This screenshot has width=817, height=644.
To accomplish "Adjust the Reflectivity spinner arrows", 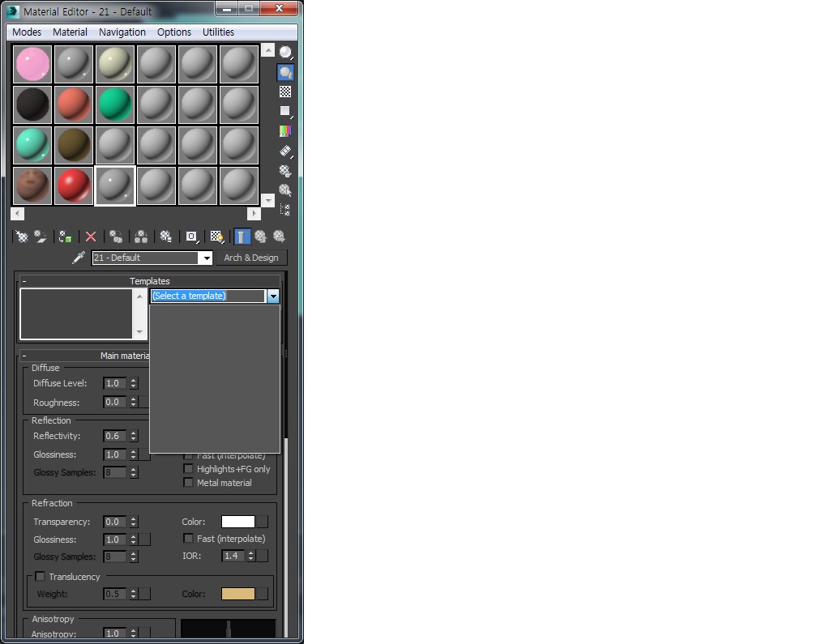I will click(x=134, y=436).
